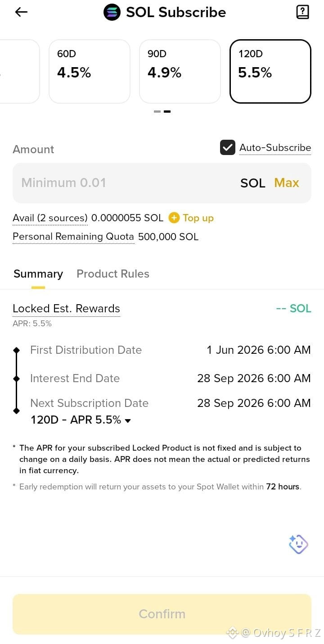Click the Confirm button

click(162, 614)
